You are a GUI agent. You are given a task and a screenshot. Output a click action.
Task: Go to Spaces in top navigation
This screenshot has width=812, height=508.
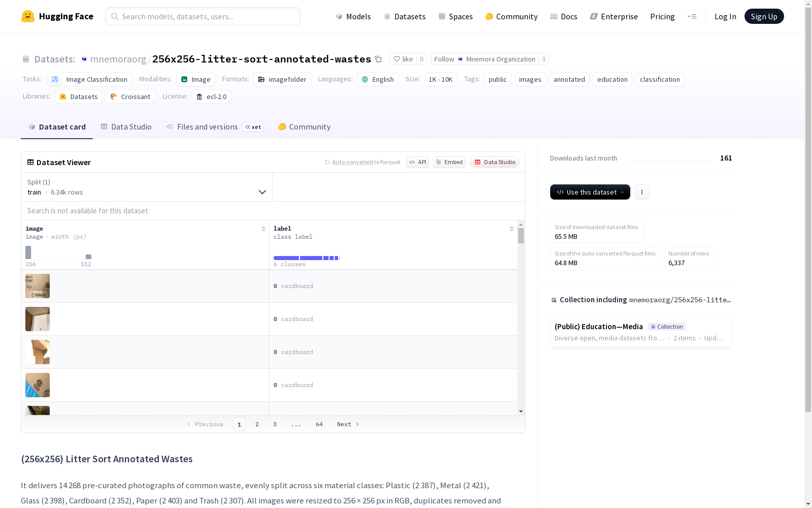click(x=456, y=16)
